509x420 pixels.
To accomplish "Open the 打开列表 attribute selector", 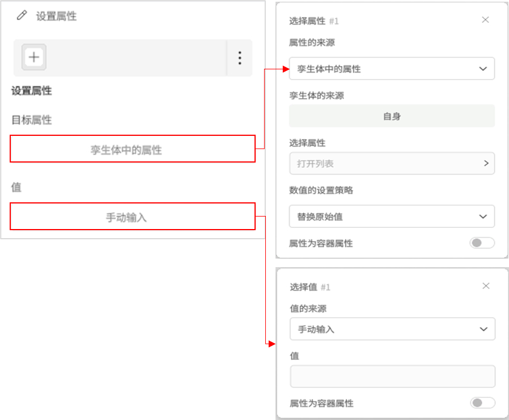I will 392,163.
